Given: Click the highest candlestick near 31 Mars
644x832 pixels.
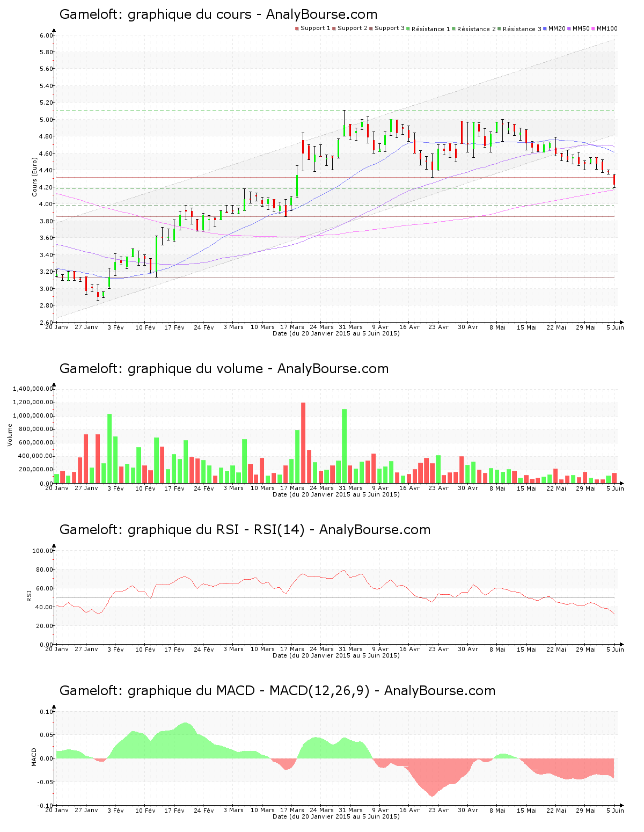Looking at the screenshot, I should (344, 123).
